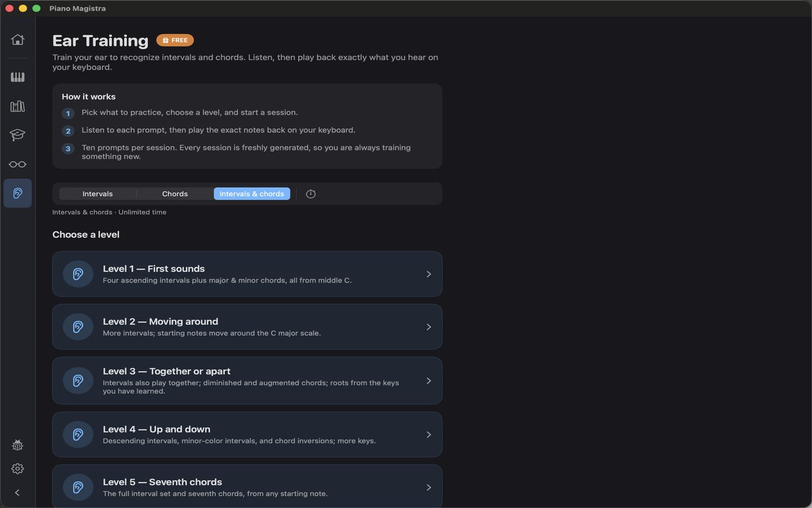Image resolution: width=812 pixels, height=508 pixels.
Task: Open the Level 1 chevron arrow
Action: click(429, 274)
